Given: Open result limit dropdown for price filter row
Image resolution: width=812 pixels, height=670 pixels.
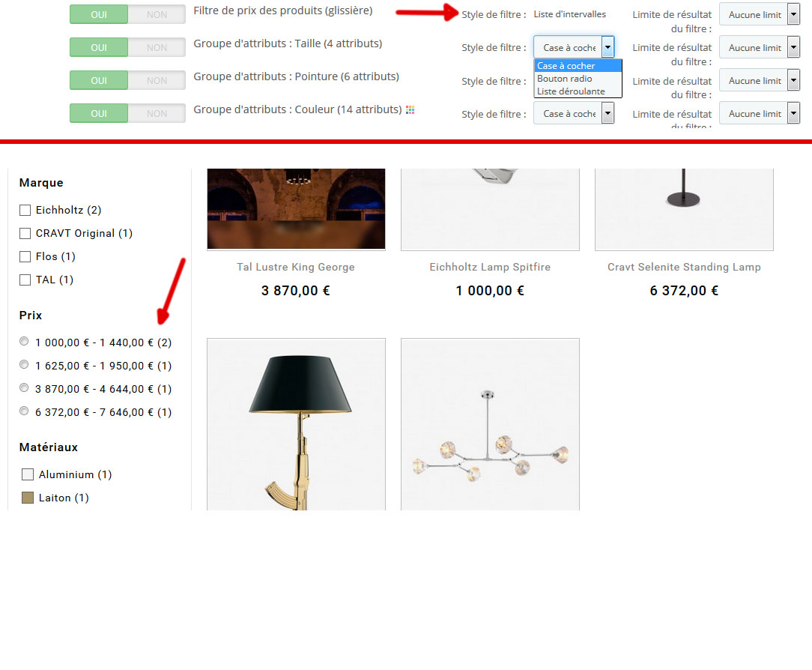Looking at the screenshot, I should click(760, 14).
